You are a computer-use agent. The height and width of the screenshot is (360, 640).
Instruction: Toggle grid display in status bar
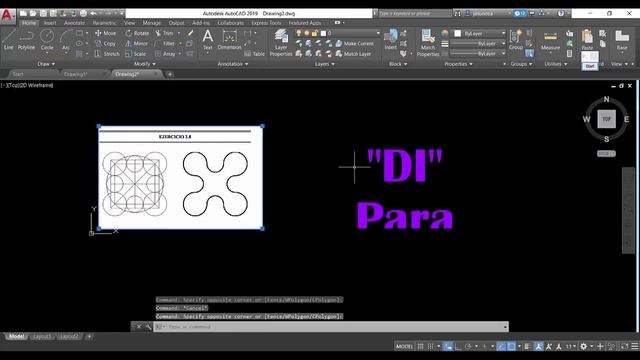coord(420,347)
